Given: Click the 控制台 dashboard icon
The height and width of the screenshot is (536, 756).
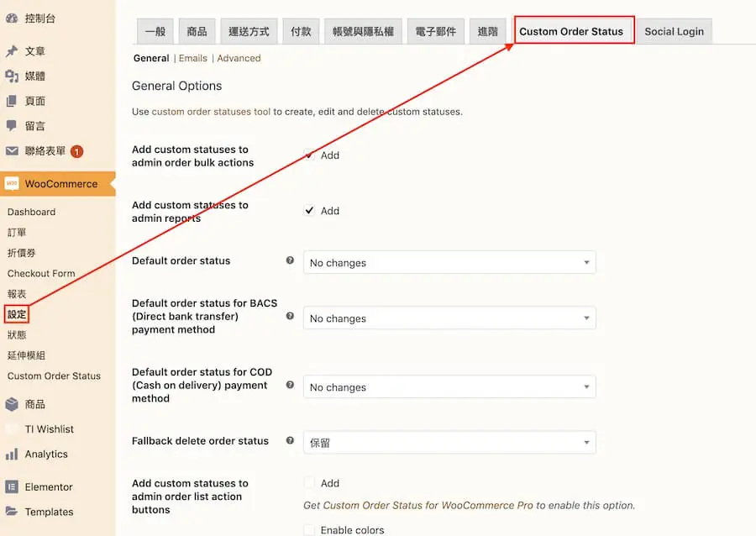Looking at the screenshot, I should (x=12, y=18).
